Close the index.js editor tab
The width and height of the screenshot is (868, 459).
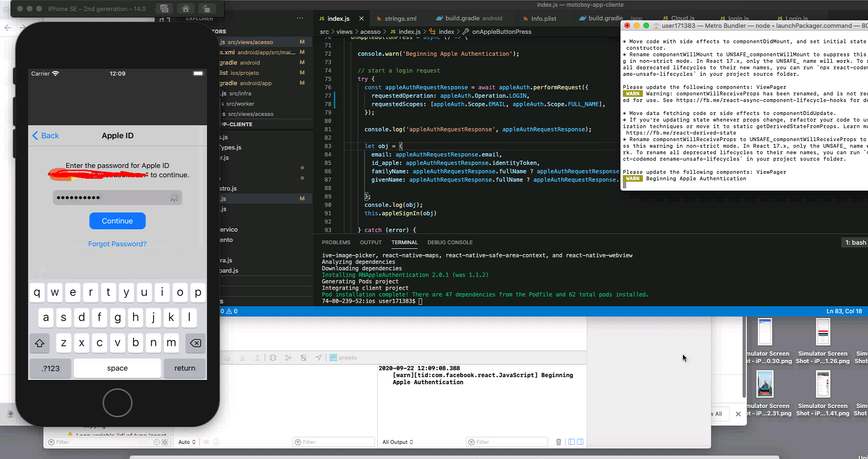(362, 19)
